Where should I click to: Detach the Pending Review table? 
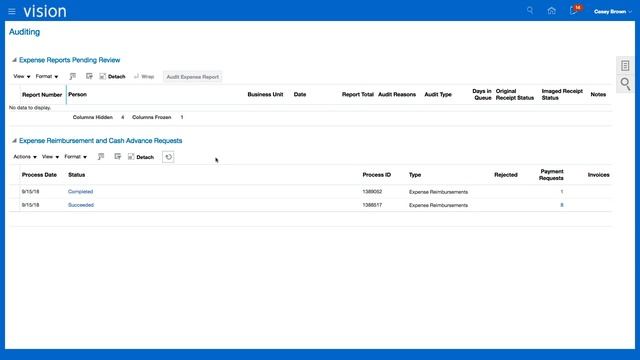pyautogui.click(x=112, y=76)
